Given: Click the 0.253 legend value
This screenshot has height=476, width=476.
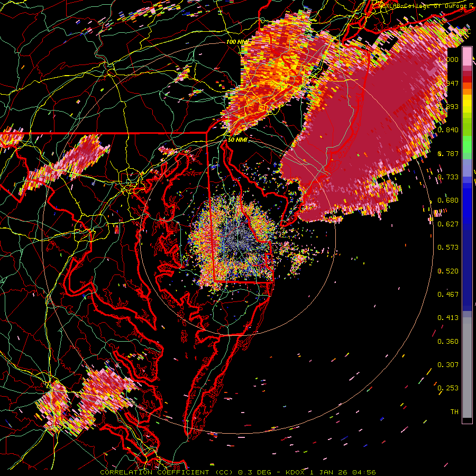Looking at the screenshot, I should (x=448, y=388).
